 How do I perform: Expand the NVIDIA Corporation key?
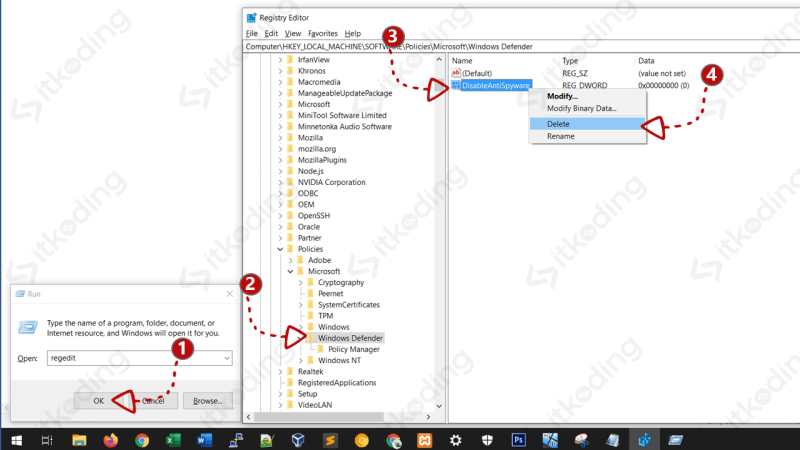coord(280,182)
